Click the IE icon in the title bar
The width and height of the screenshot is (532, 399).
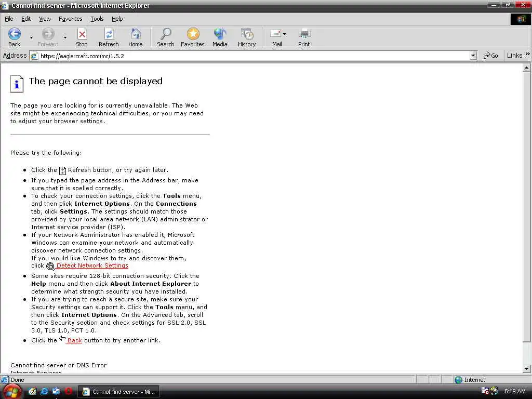tap(5, 5)
